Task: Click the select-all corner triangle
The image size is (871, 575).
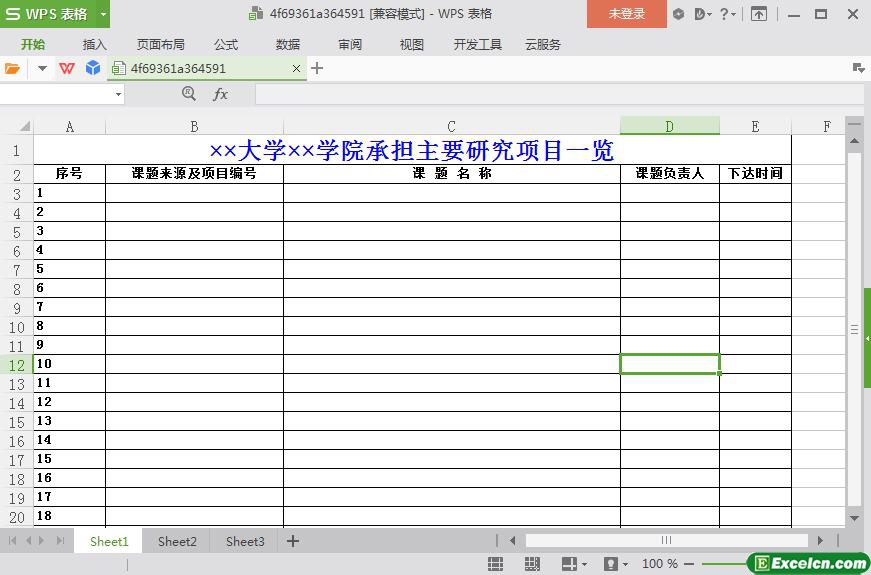Action: tap(24, 127)
